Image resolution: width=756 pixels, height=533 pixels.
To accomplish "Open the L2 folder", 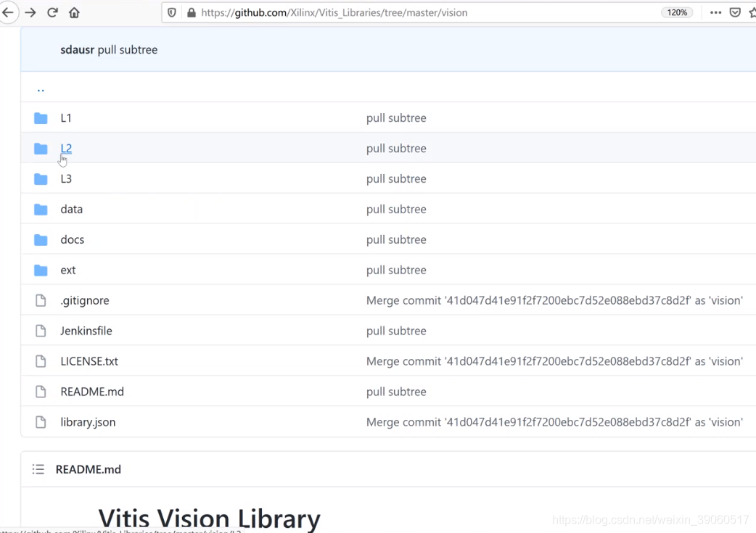I will point(66,149).
